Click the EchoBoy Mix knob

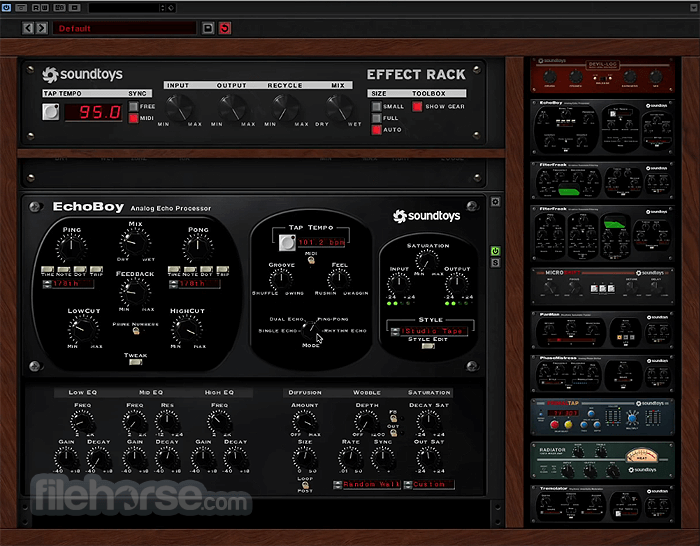[x=135, y=242]
